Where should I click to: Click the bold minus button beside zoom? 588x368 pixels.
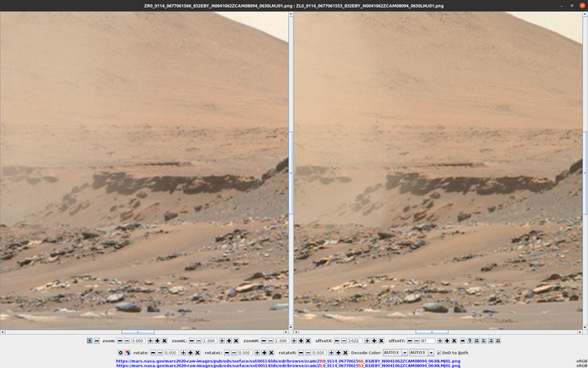pos(120,341)
